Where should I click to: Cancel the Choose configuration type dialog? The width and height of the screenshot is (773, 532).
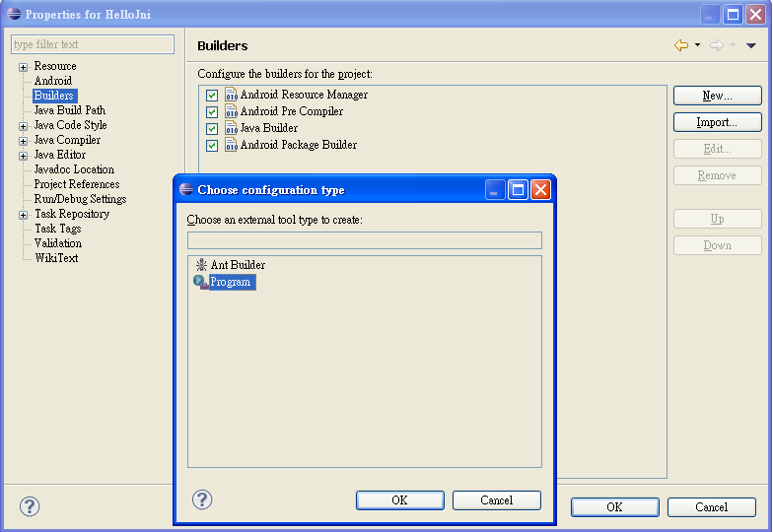[497, 500]
